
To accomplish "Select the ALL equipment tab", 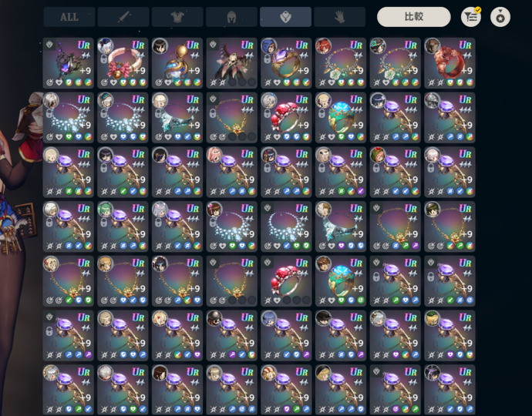I will point(69,17).
